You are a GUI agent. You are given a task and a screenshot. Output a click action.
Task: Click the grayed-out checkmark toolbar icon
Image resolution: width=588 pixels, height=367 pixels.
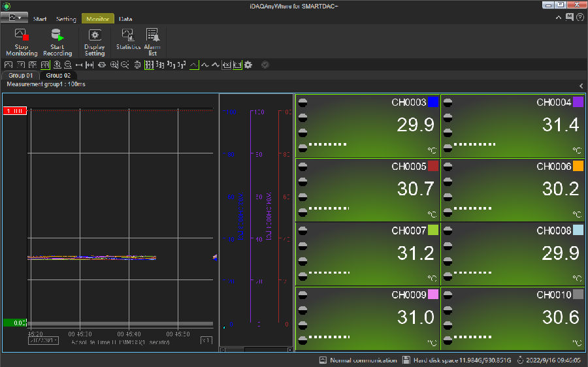click(265, 65)
